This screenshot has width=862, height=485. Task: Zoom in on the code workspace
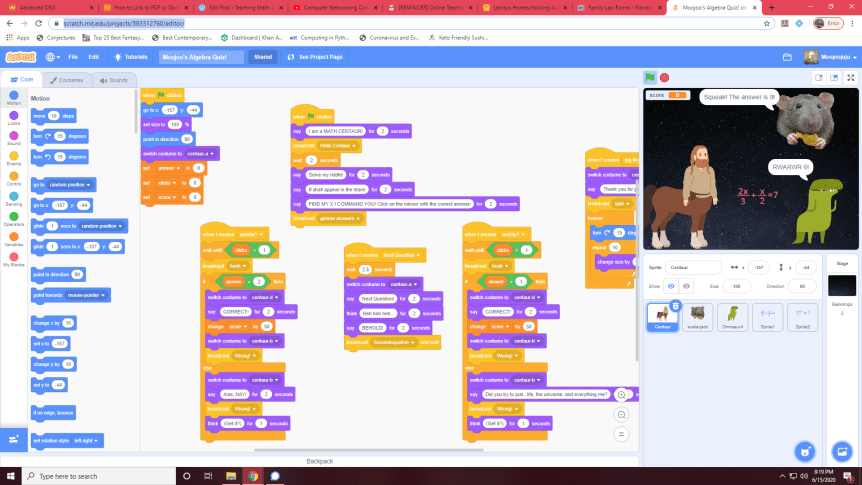[x=621, y=396]
